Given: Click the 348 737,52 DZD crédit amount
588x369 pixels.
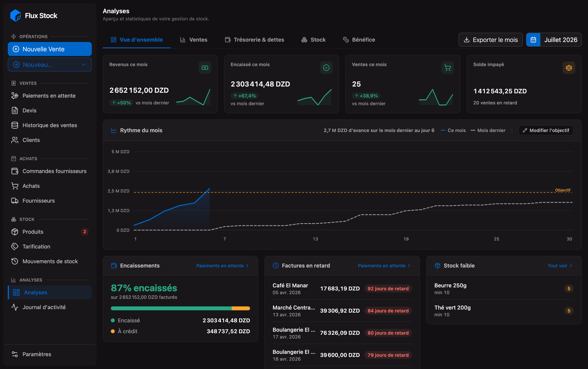Looking at the screenshot, I should pos(228,331).
